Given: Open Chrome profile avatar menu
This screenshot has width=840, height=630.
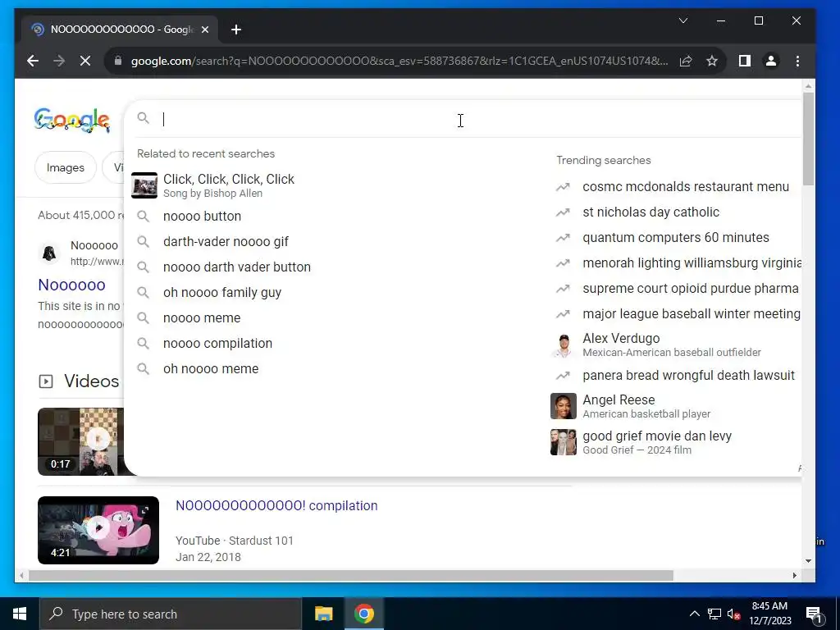Looking at the screenshot, I should coord(771,61).
